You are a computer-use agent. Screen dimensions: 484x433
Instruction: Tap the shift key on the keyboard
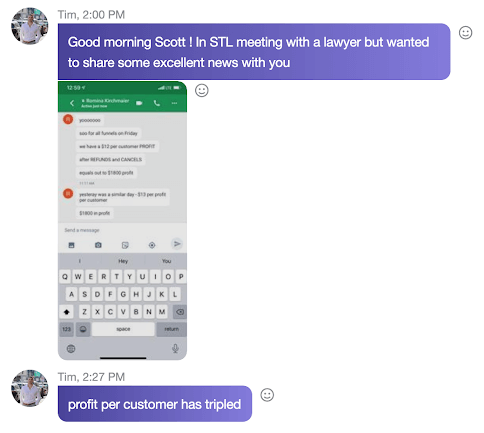click(66, 312)
